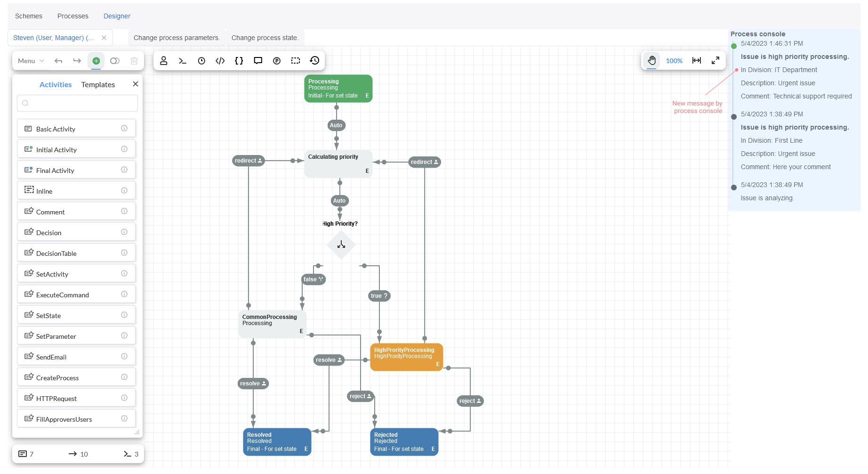Select the orange HighProrityProcessing node

(407, 357)
